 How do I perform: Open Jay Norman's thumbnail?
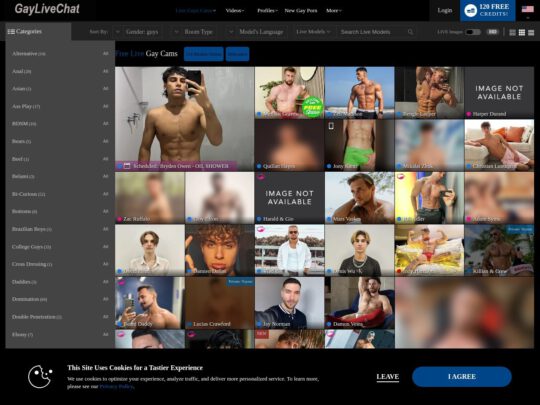[289, 303]
